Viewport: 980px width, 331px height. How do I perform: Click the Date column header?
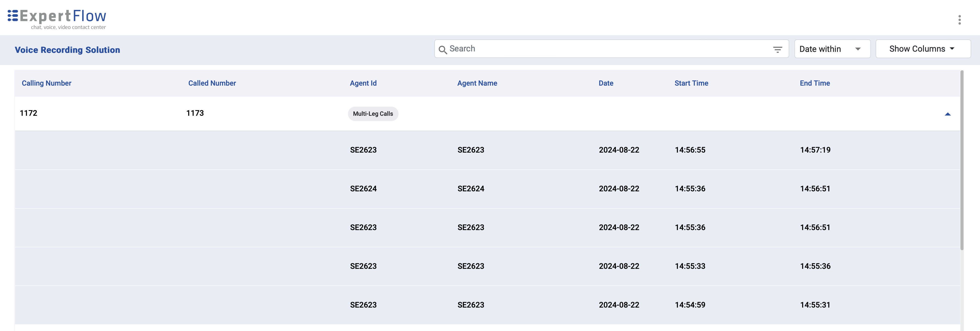tap(606, 83)
